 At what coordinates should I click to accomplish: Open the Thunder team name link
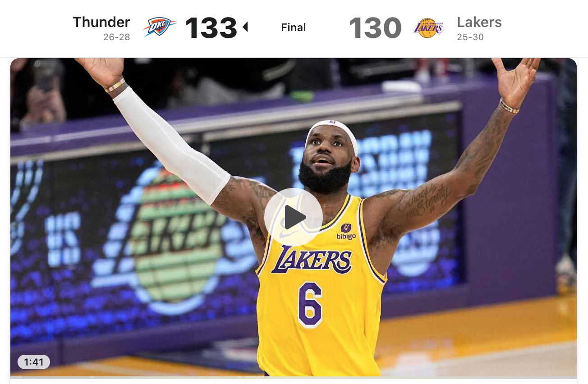click(x=101, y=22)
